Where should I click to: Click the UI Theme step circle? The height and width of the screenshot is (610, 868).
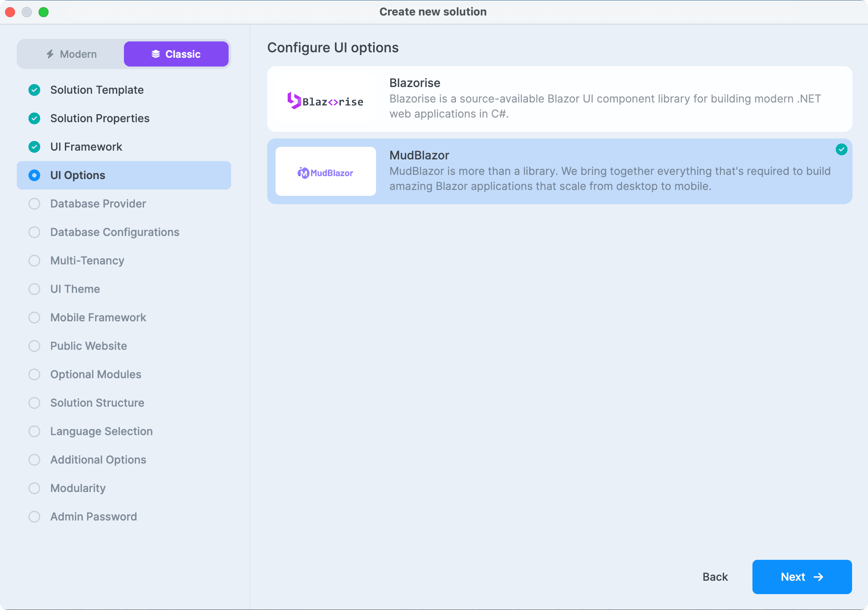point(34,289)
